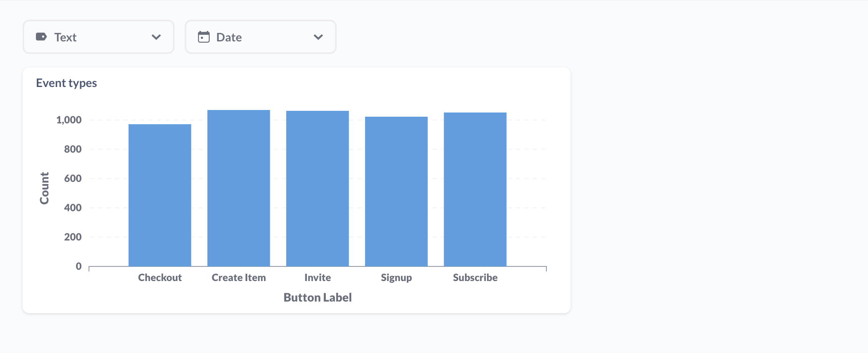
Task: Select the Subscribe bar
Action: coord(475,189)
